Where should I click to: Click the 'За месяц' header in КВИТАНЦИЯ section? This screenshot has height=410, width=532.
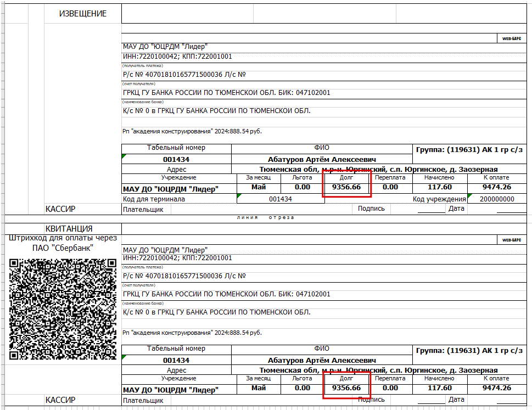[x=259, y=378]
